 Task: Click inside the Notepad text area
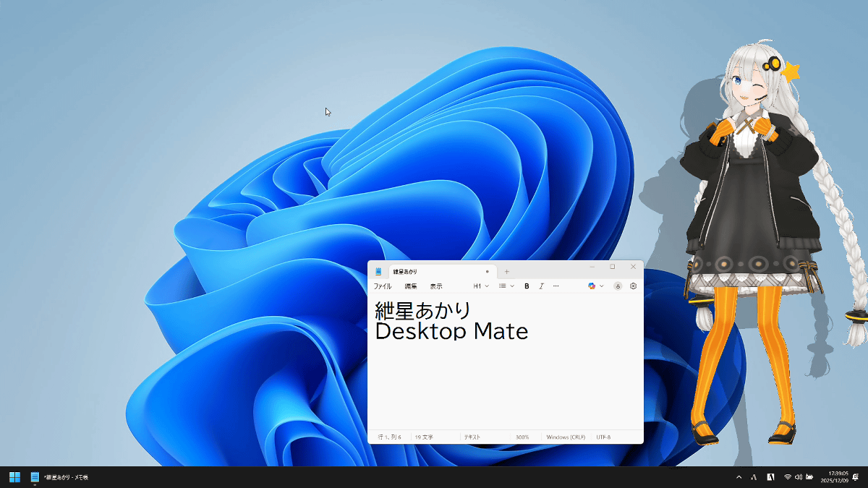(x=505, y=383)
